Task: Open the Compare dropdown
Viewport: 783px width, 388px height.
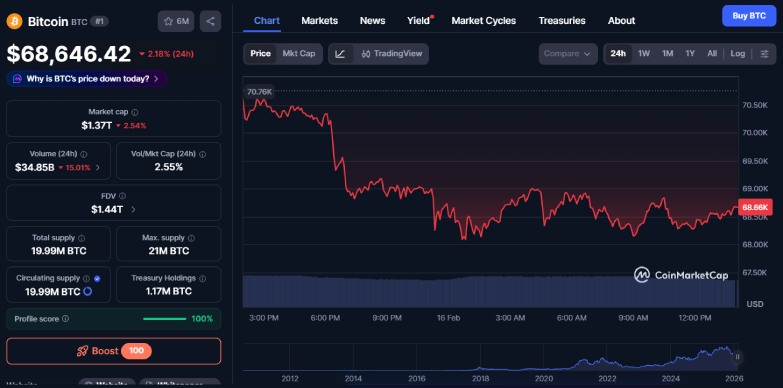Action: 568,54
